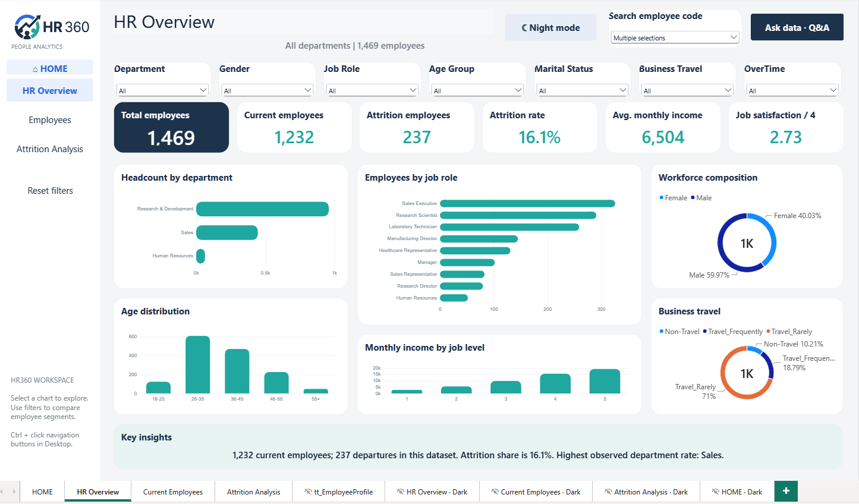Open Current Employees · Dark tab
Screen dimensions: 859x504
pos(536,492)
